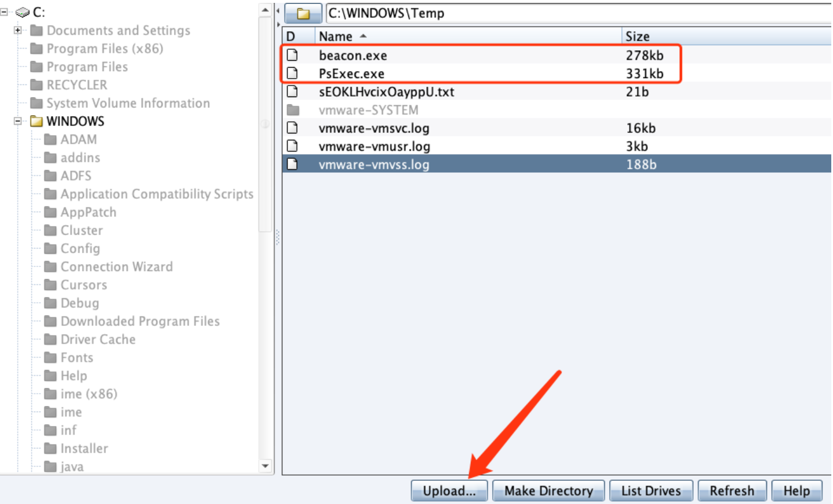833x504 pixels.
Task: Click the open WINDOWS folder icon
Action: (36, 121)
